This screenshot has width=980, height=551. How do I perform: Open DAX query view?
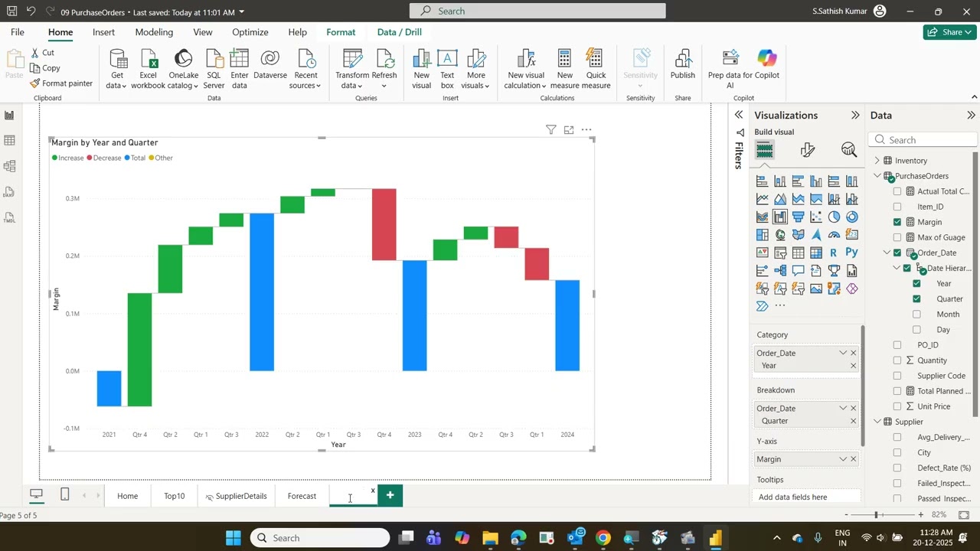click(9, 192)
